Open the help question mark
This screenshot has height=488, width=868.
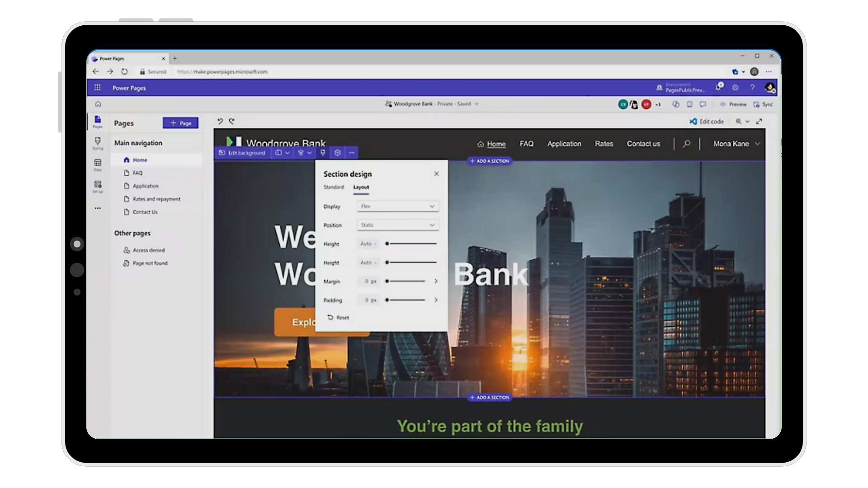752,88
